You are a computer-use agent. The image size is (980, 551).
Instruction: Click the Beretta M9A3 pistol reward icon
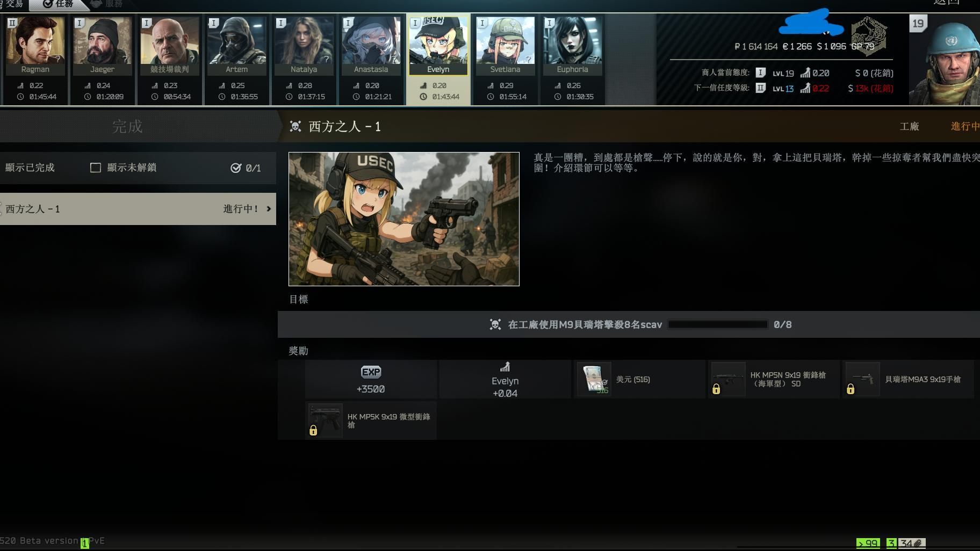click(862, 379)
